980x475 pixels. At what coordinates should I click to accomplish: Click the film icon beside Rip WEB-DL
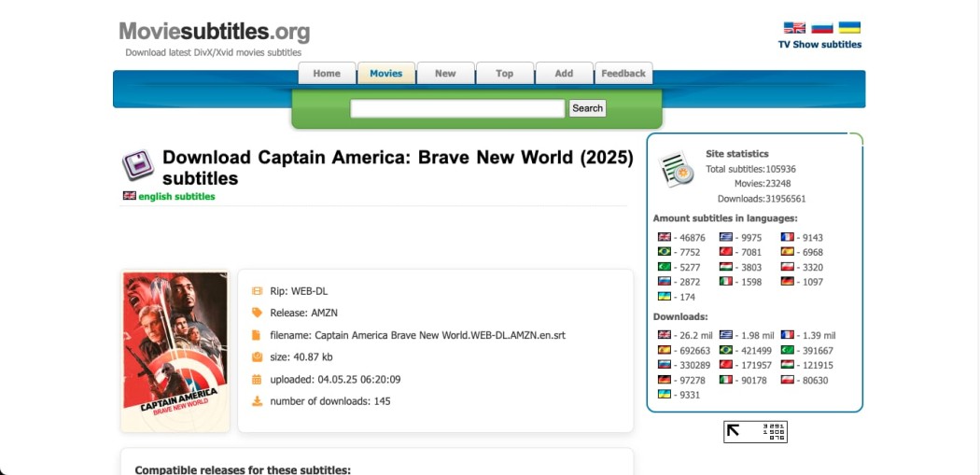click(x=257, y=291)
